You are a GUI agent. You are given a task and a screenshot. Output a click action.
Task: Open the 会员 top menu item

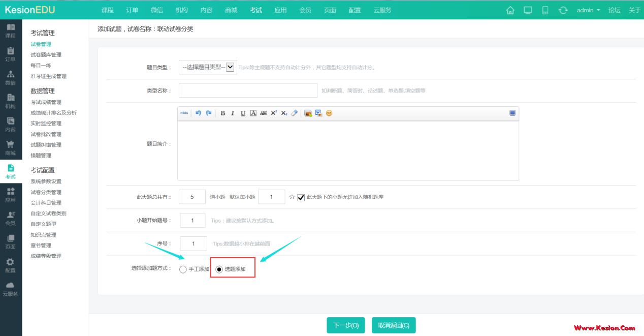point(305,10)
